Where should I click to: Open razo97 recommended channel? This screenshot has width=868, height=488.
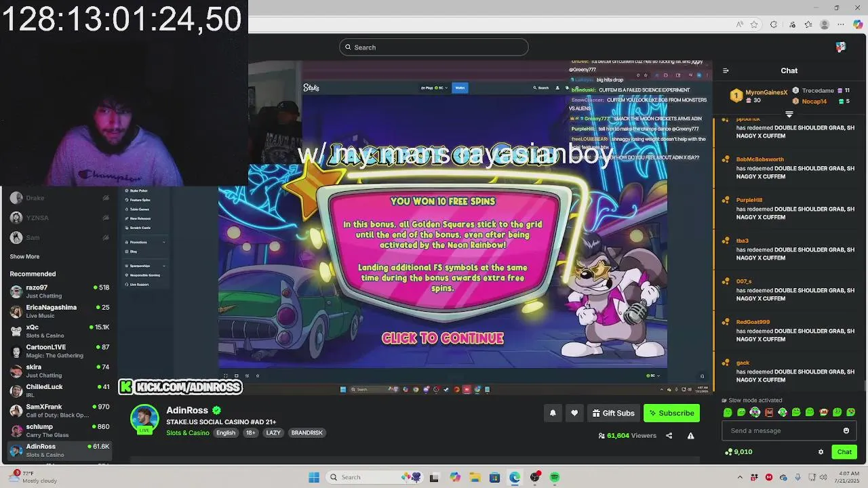point(60,291)
